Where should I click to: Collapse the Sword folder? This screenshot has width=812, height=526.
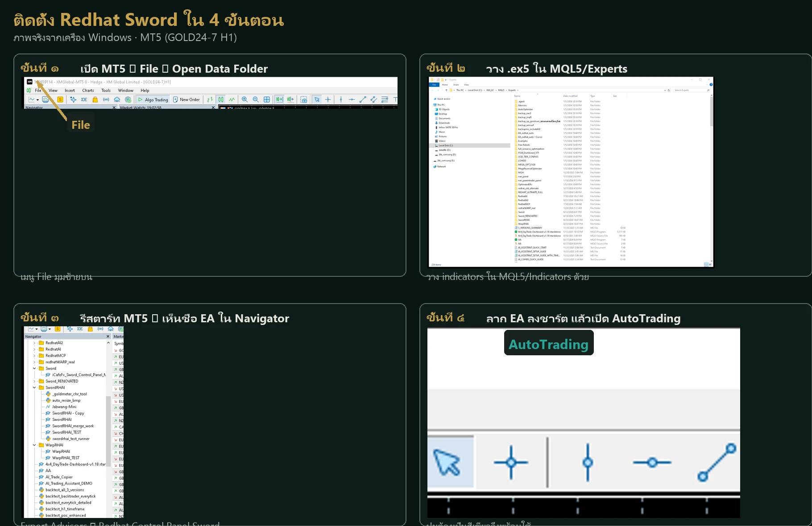click(34, 368)
